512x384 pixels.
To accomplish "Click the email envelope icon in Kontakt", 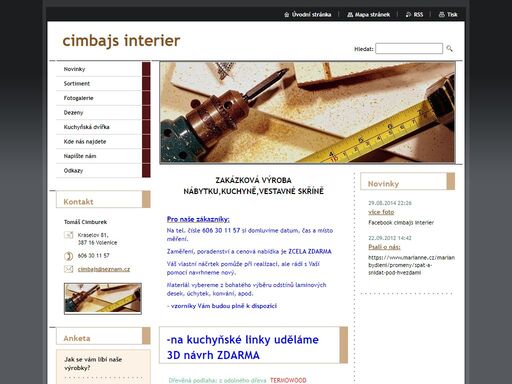I will (68, 269).
